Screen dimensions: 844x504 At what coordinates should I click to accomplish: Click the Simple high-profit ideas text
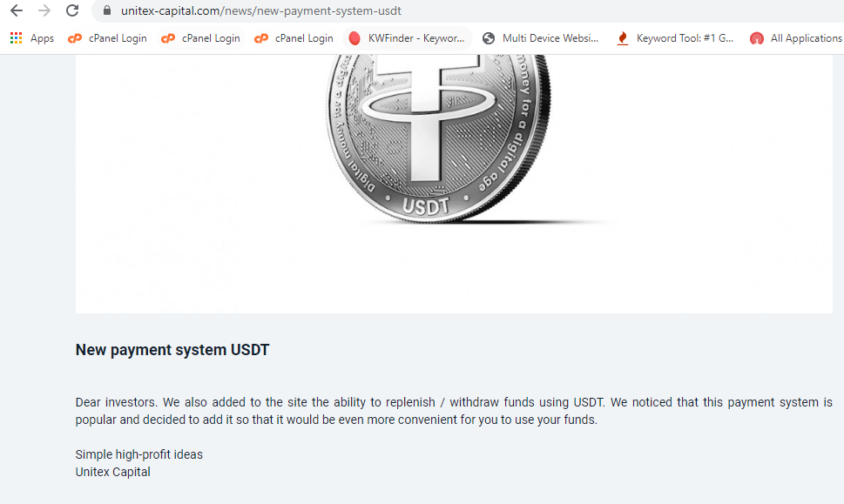click(138, 454)
